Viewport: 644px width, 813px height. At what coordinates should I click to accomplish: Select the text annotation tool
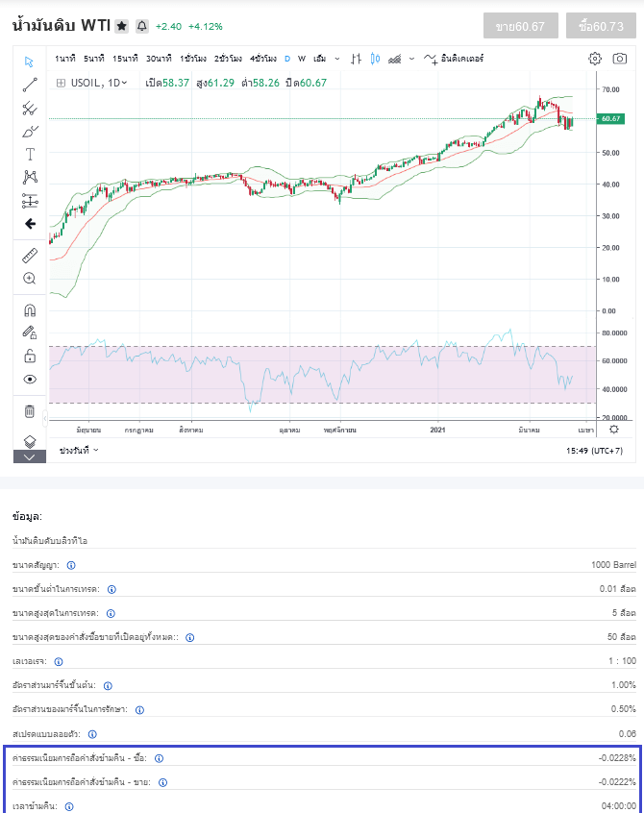(x=30, y=154)
